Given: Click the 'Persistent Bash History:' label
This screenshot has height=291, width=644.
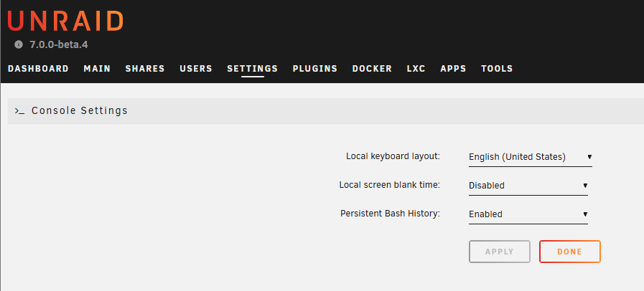Looking at the screenshot, I should pos(390,214).
